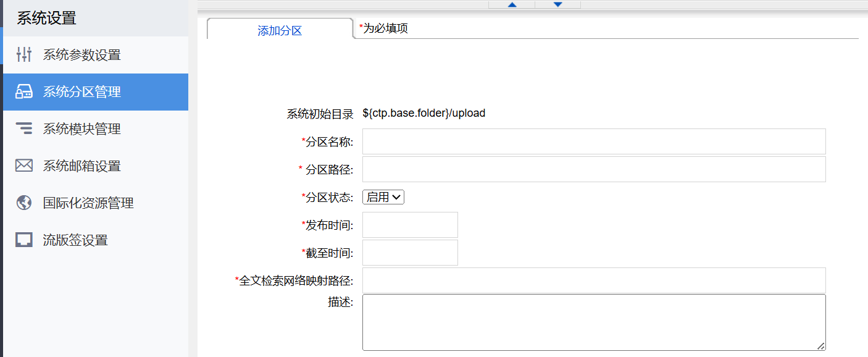Image resolution: width=868 pixels, height=357 pixels.
Task: Focus the 全文检索网络映射路径 input
Action: [x=594, y=280]
